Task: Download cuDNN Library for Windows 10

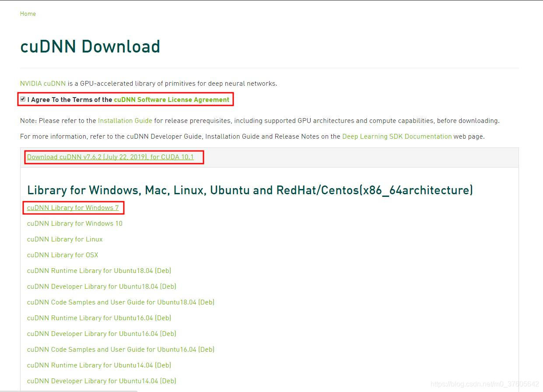Action: (75, 223)
